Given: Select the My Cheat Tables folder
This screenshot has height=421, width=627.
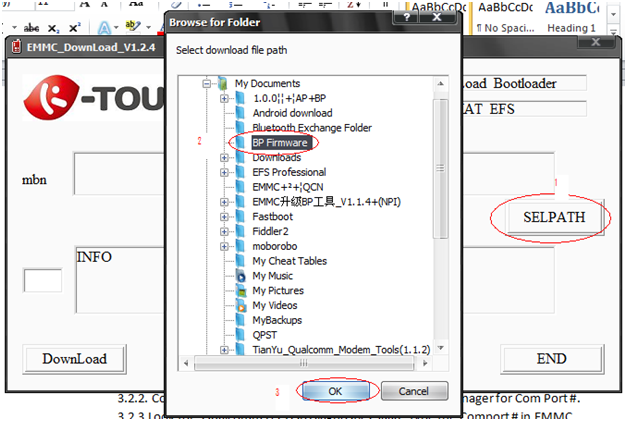Looking at the screenshot, I should click(290, 261).
